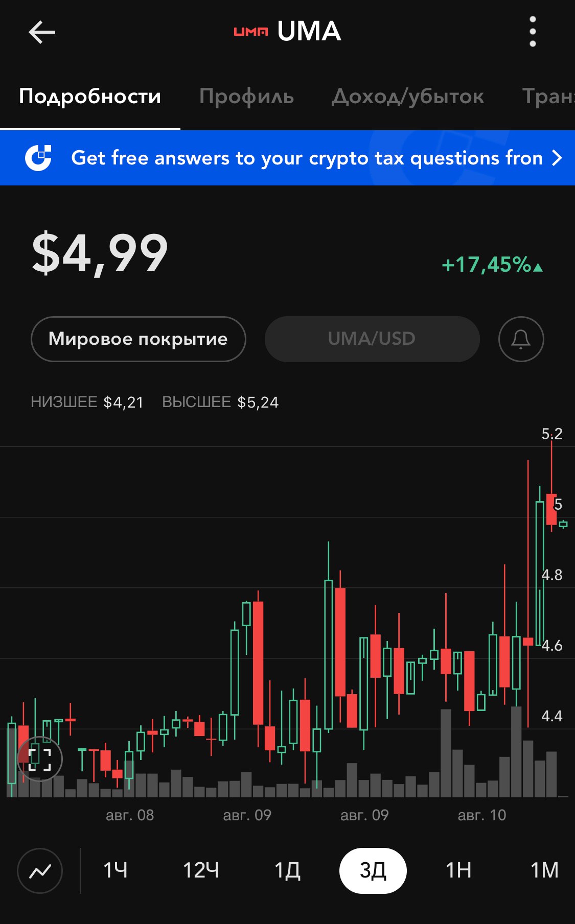
Task: Tap the latest small green candle
Action: [x=563, y=524]
